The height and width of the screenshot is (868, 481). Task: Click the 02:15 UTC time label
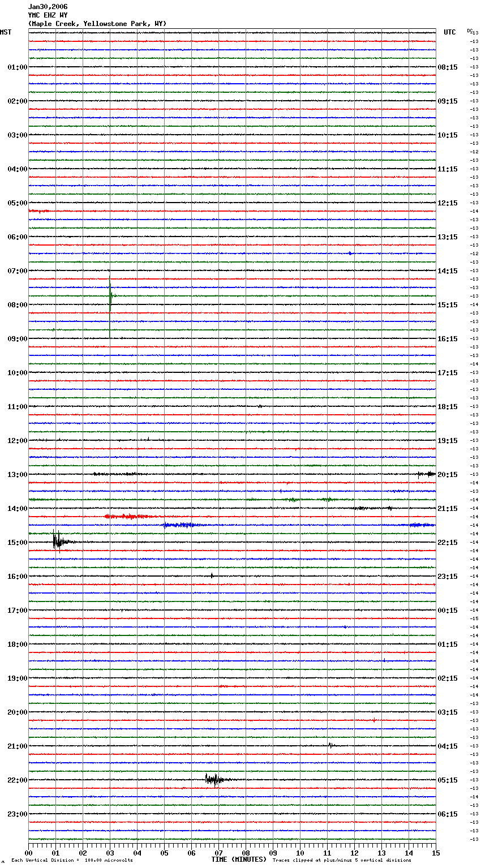point(448,678)
